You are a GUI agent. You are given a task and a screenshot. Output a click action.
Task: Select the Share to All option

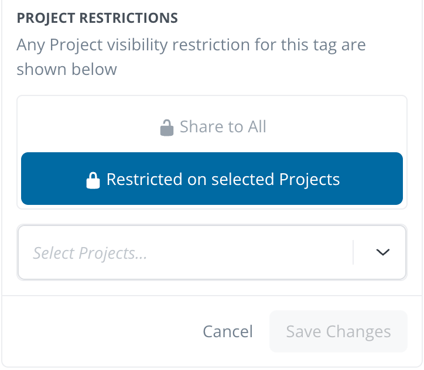click(212, 127)
